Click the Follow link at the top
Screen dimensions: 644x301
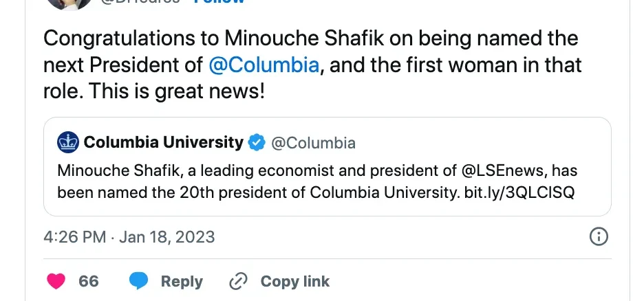pyautogui.click(x=220, y=2)
